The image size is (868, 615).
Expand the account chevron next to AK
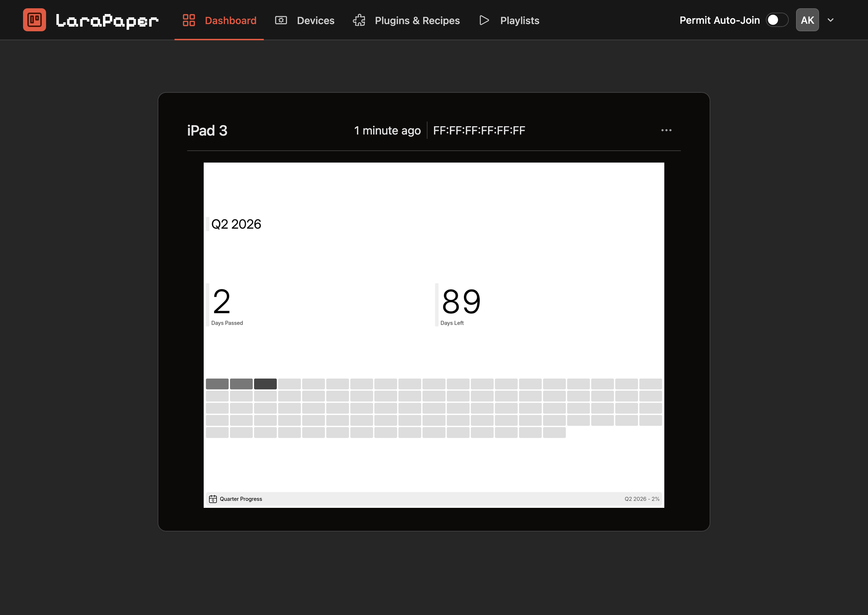[x=831, y=20]
